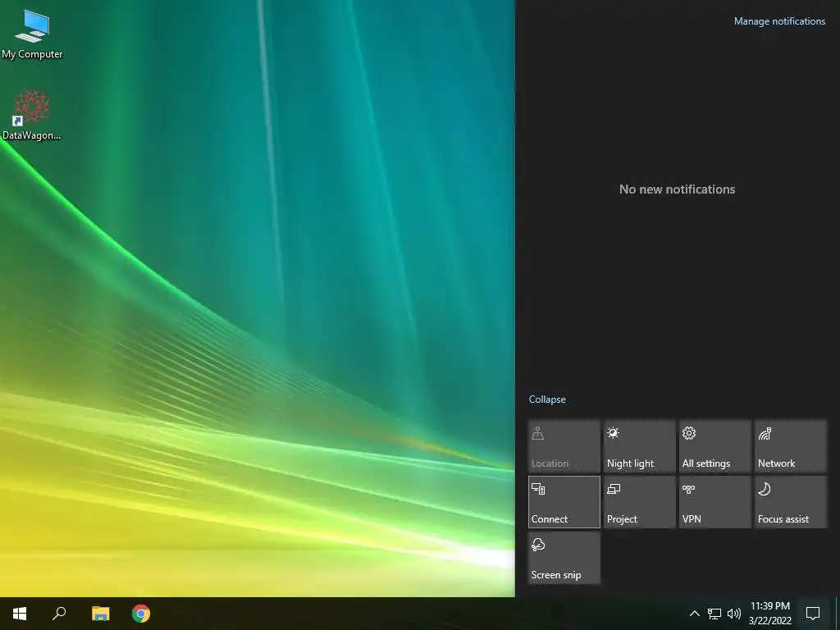Click the Connect quick action tile
840x630 pixels.
click(564, 501)
